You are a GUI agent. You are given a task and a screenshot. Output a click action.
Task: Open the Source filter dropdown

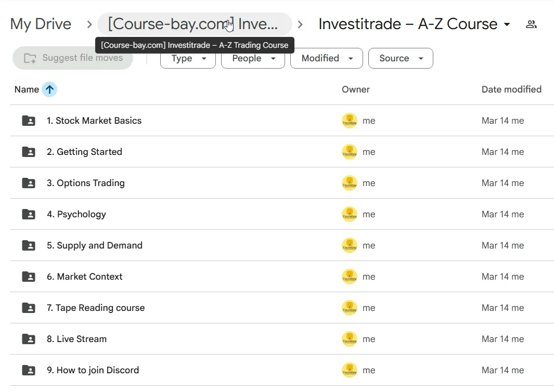click(401, 58)
